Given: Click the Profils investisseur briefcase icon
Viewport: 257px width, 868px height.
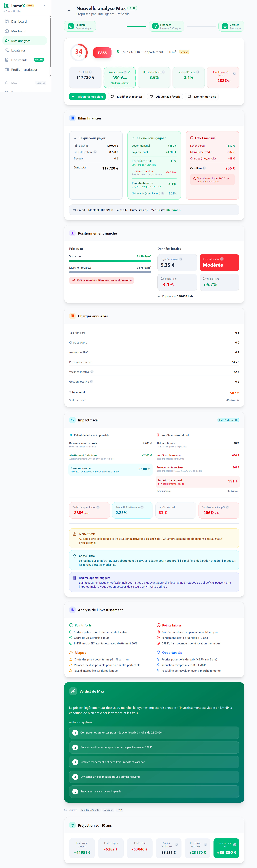Looking at the screenshot, I should tap(7, 69).
